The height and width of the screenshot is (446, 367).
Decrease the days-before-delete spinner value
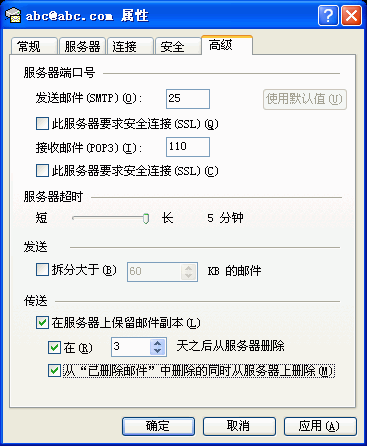point(158,351)
